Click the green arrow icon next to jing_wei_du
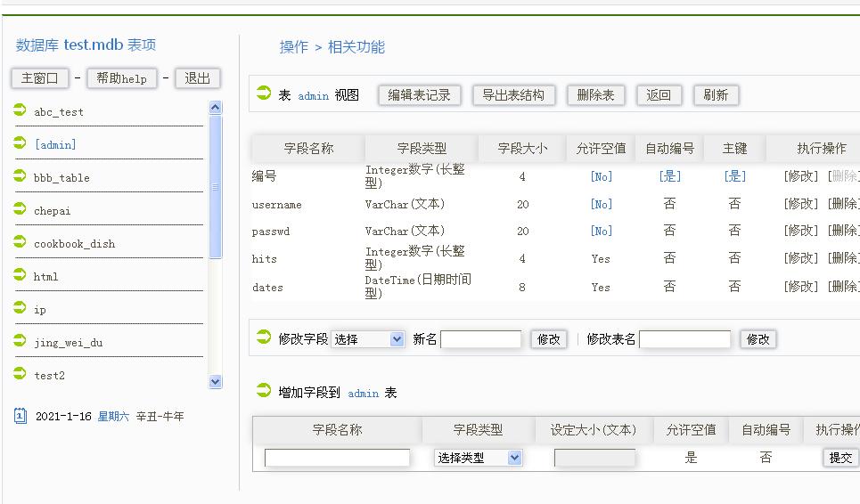 tap(20, 341)
